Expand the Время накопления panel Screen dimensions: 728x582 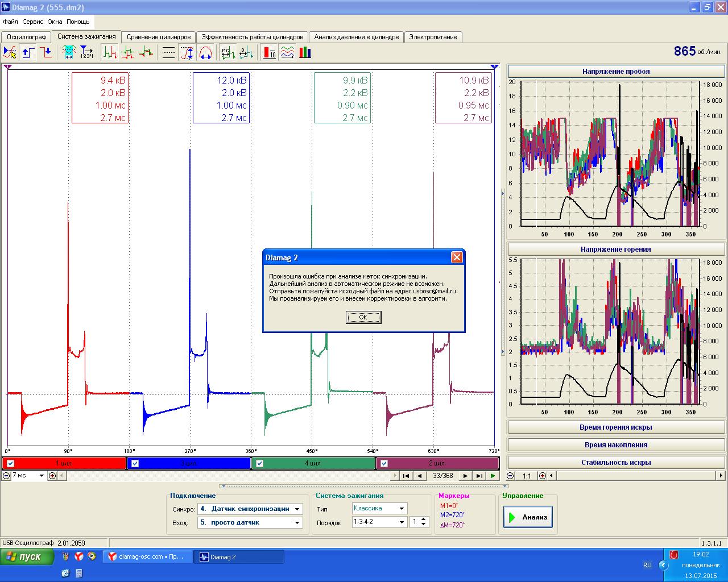(616, 444)
